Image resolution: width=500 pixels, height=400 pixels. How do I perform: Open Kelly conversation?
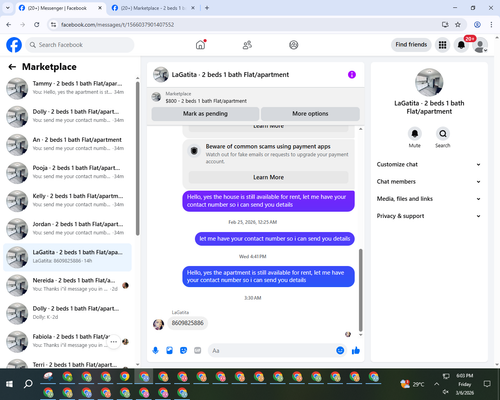[67, 201]
